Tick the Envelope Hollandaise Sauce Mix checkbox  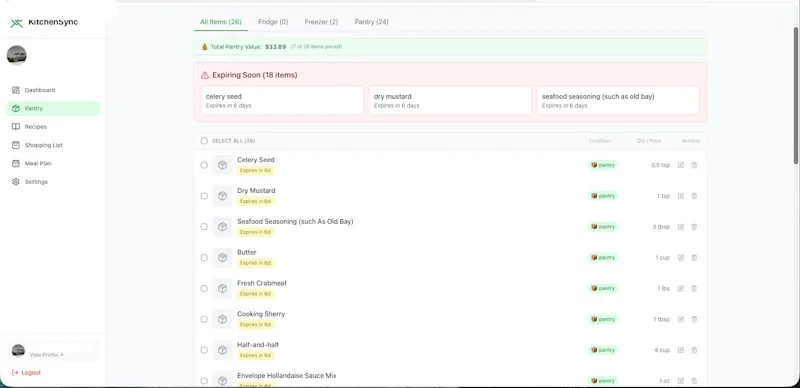point(204,381)
